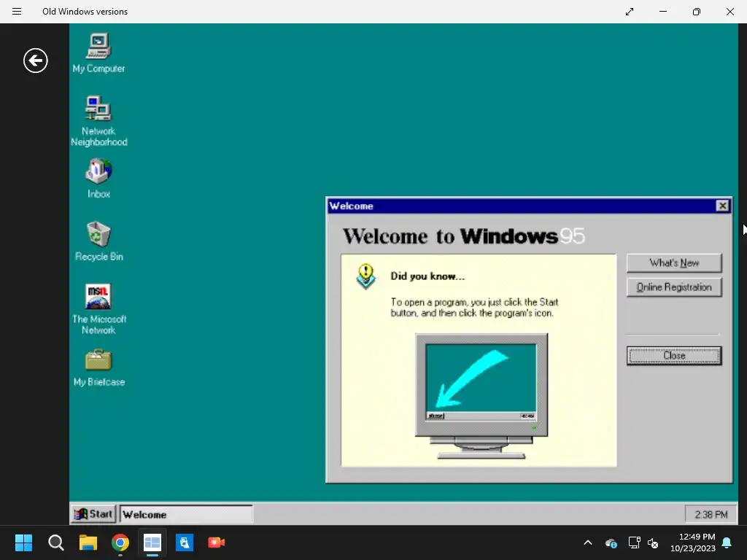Click the "Did you know..." heading

[x=427, y=276]
